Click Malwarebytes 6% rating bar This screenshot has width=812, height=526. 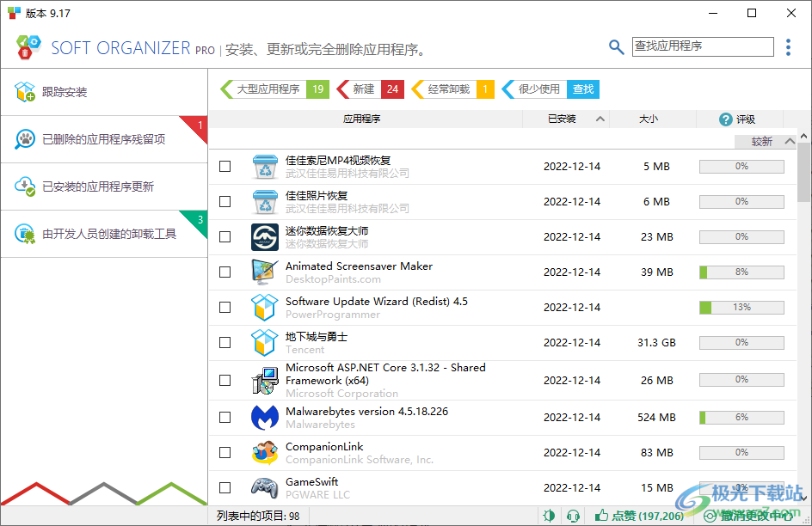tap(741, 418)
